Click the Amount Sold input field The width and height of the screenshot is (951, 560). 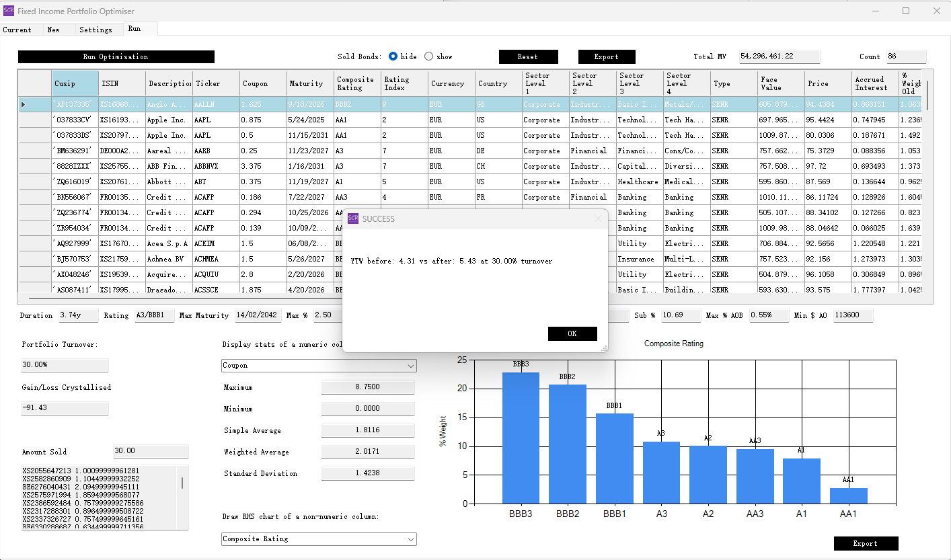[x=151, y=452]
